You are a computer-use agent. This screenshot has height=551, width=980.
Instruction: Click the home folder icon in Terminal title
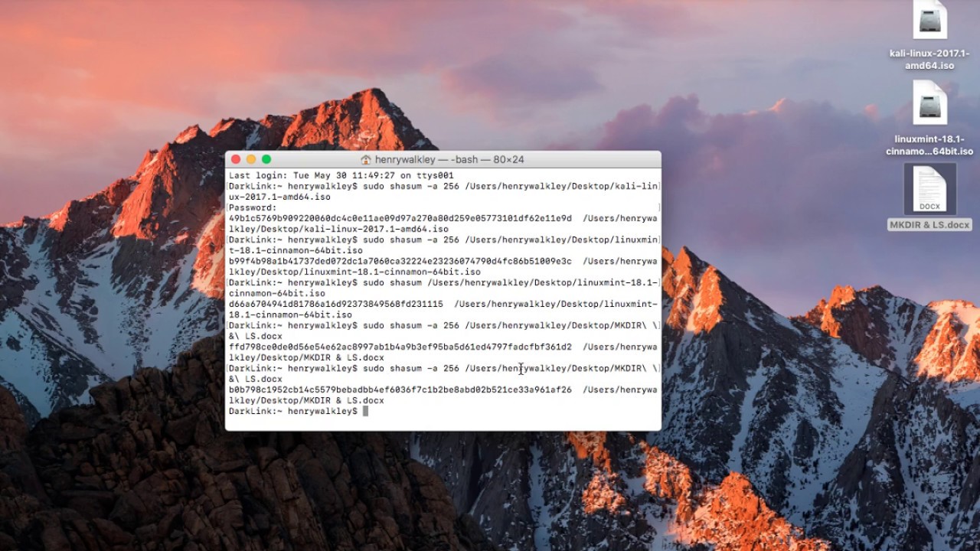click(x=366, y=160)
